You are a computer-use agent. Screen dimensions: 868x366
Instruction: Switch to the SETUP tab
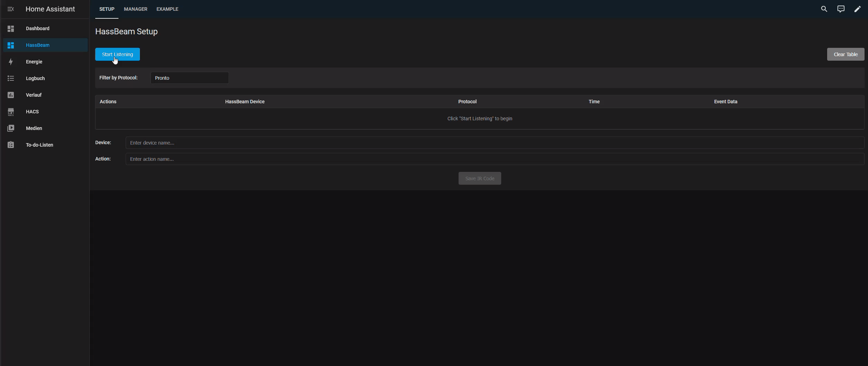(107, 9)
